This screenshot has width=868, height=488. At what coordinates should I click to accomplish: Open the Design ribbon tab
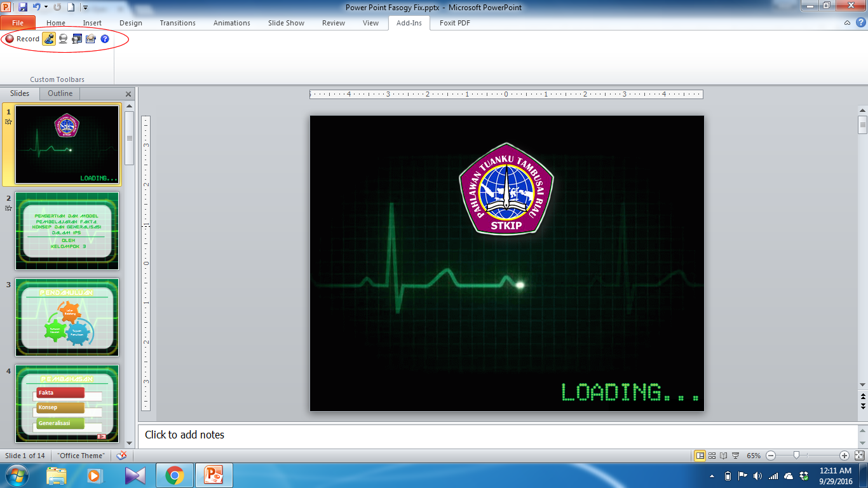[131, 23]
